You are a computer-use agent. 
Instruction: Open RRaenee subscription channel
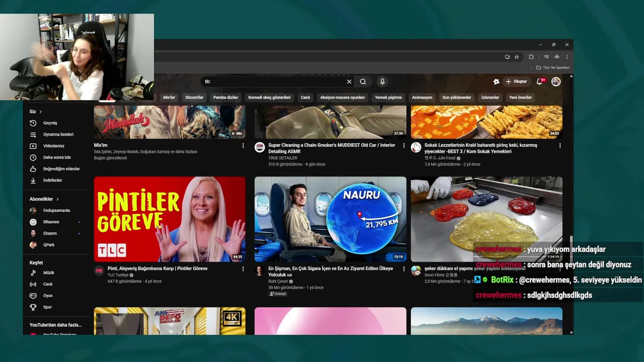pyautogui.click(x=51, y=222)
